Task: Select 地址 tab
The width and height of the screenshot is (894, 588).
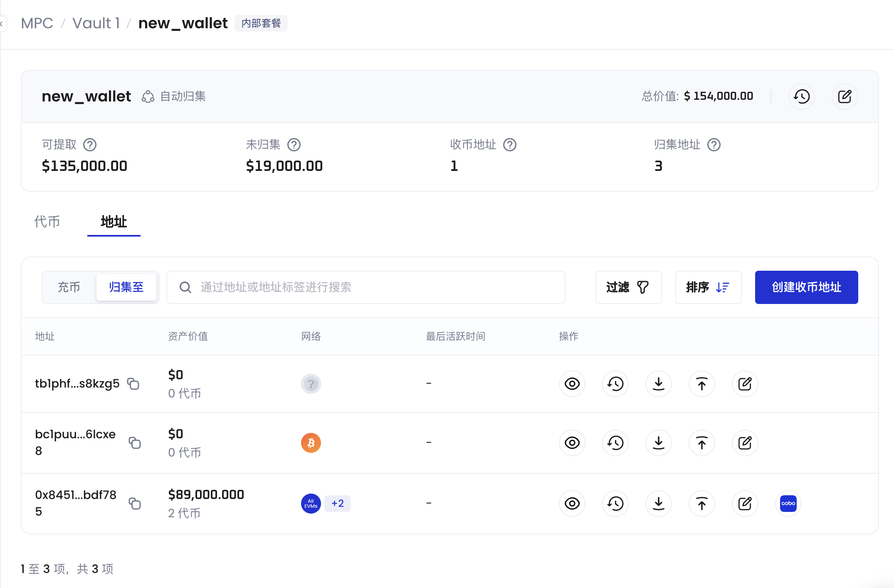Action: (114, 221)
